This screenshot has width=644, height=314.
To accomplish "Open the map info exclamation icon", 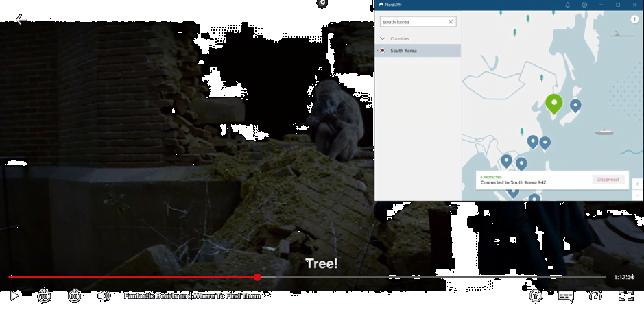I will (x=634, y=19).
